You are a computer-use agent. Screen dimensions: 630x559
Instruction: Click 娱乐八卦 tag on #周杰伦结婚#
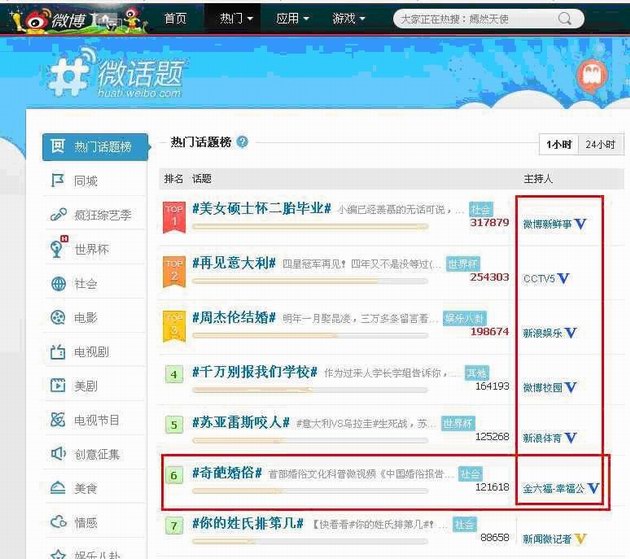[x=464, y=318]
